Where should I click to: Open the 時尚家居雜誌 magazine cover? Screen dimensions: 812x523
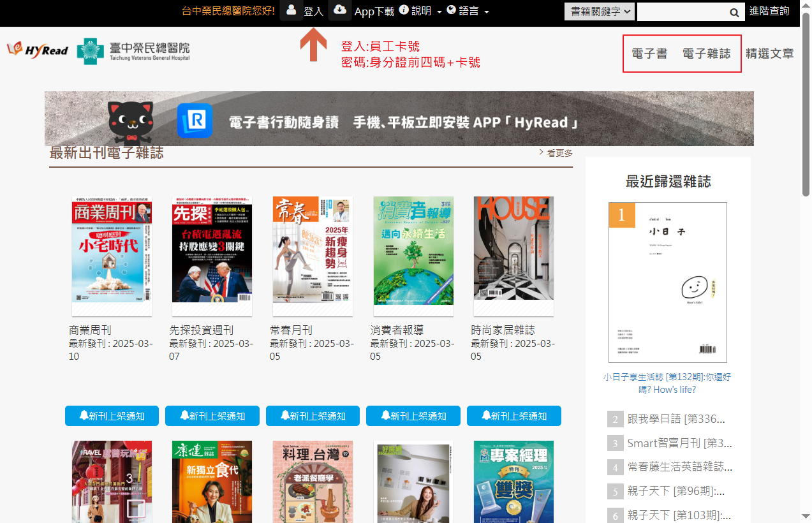(513, 256)
